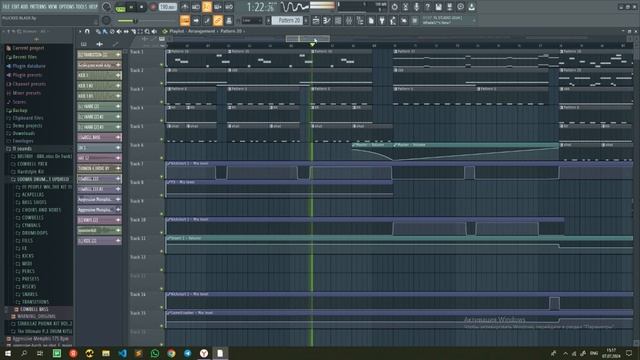
Task: Click the playlist horizontal scrollbar thumb
Action: 308,39
